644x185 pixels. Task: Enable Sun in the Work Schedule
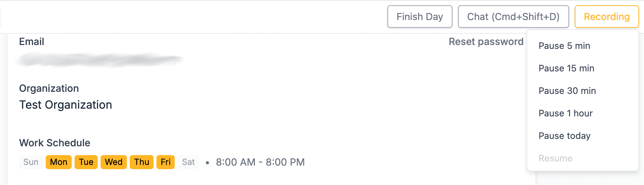(31, 162)
